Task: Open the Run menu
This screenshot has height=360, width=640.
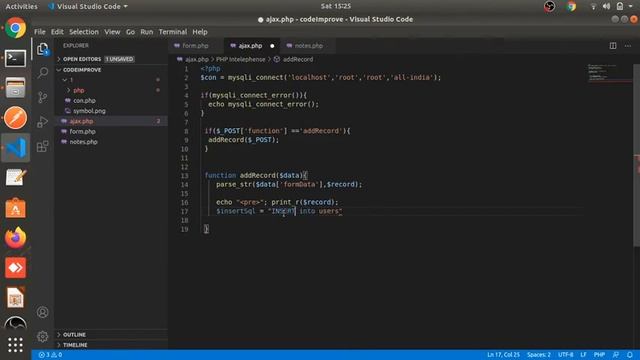Action: point(147,32)
